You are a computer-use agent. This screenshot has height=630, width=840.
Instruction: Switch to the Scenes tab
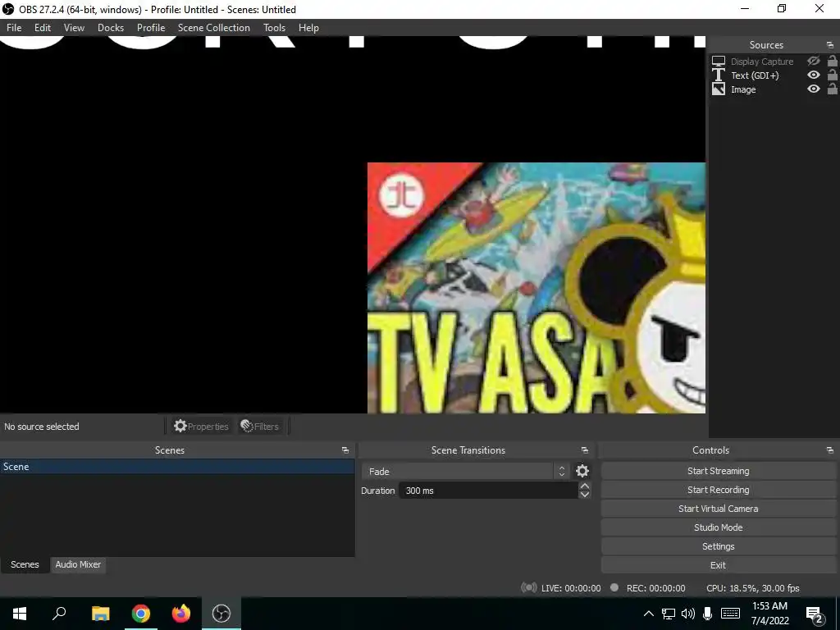[x=25, y=564]
